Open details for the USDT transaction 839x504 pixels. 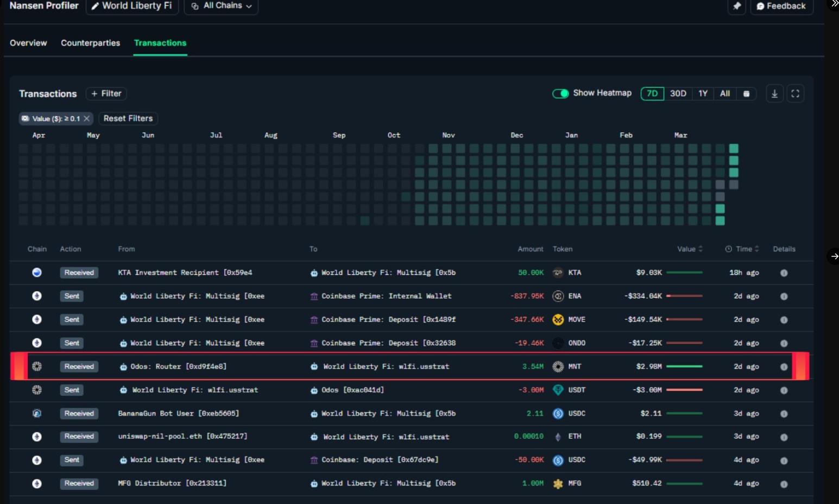pos(784,390)
